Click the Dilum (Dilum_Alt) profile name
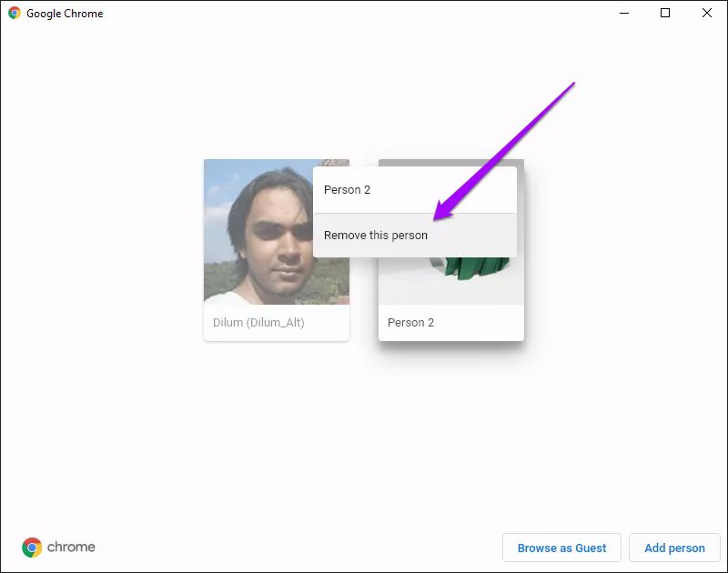 [x=258, y=323]
